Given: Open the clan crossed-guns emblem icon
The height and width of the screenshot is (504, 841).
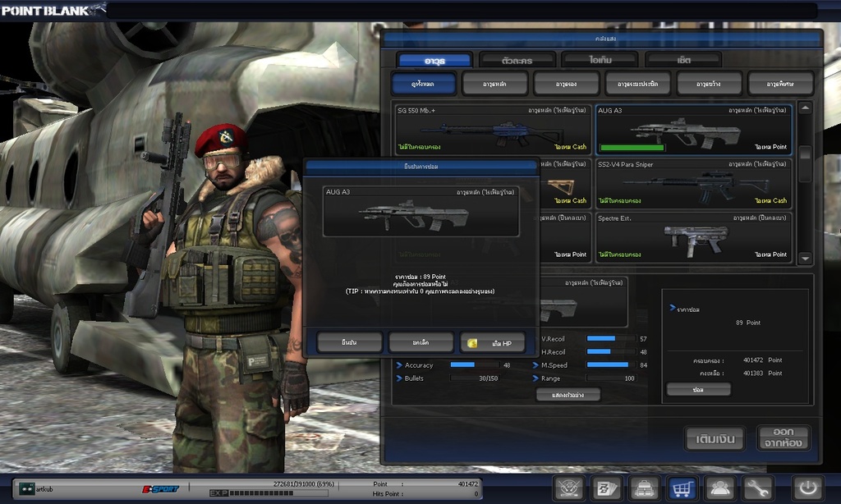Looking at the screenshot, I should [x=568, y=488].
